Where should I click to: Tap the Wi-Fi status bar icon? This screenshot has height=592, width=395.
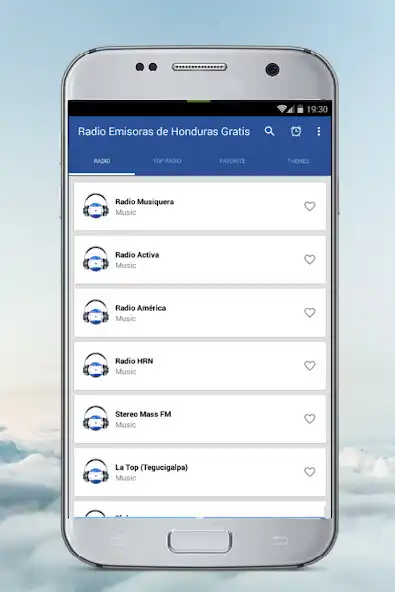(x=281, y=109)
